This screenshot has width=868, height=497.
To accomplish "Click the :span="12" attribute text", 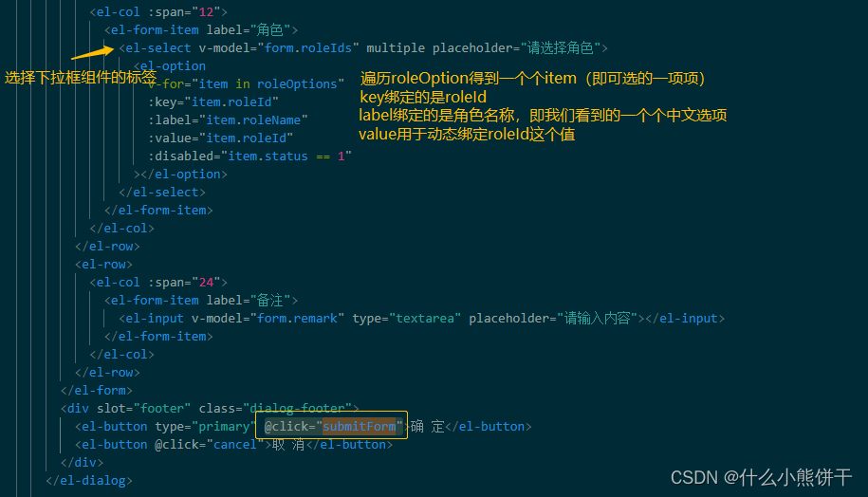I will [x=184, y=11].
